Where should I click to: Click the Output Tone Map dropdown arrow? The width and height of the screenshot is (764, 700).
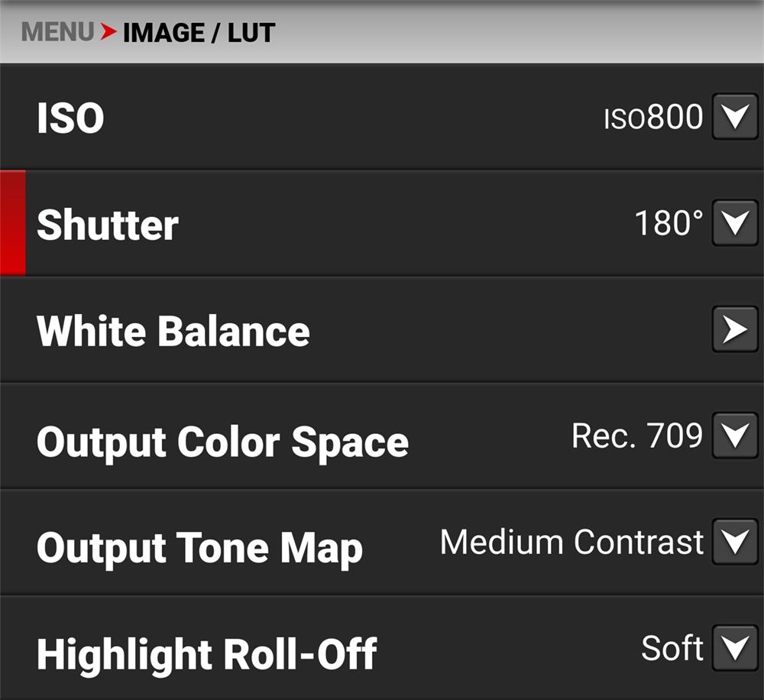click(735, 543)
